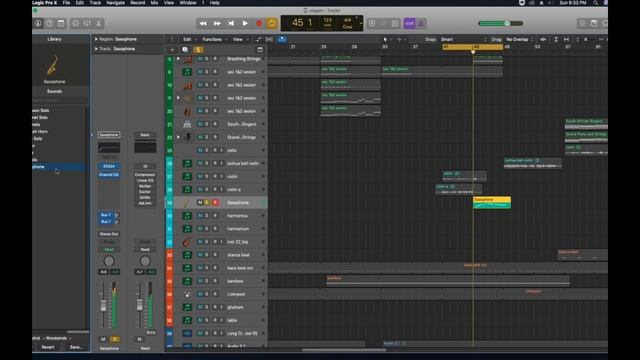
Task: Expand track 11 sec 1&2 session stack
Action: point(178,98)
